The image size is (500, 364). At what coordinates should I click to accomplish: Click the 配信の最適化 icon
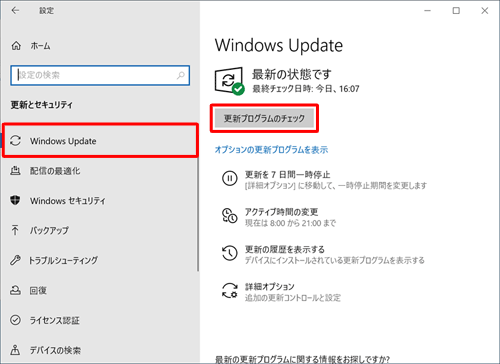point(15,171)
